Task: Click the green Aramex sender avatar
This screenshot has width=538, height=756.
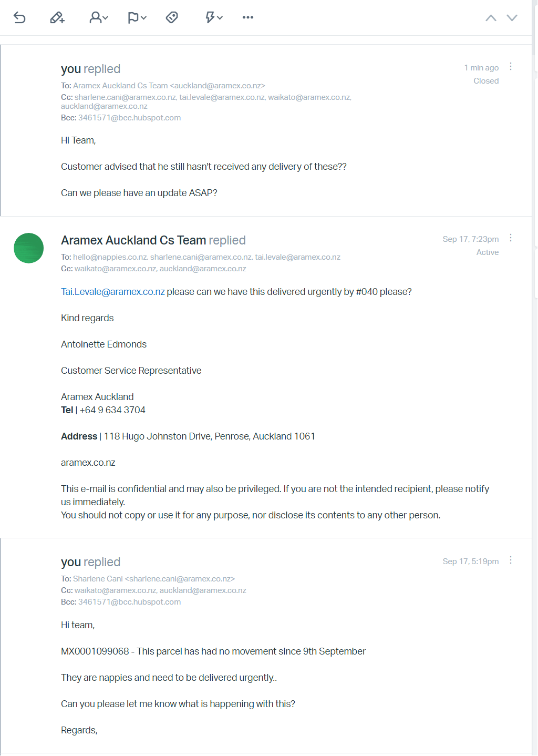Action: [x=29, y=248]
